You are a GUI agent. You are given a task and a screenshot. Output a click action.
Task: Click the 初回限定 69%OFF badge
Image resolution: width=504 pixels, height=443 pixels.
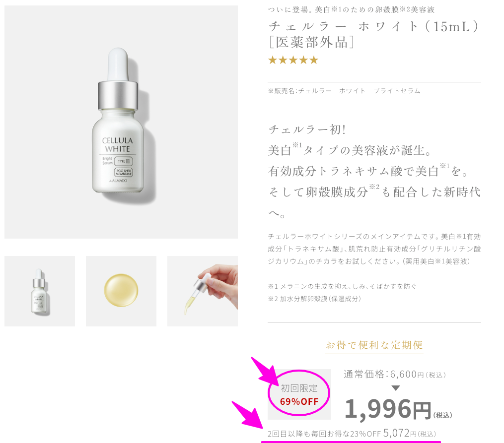[299, 394]
